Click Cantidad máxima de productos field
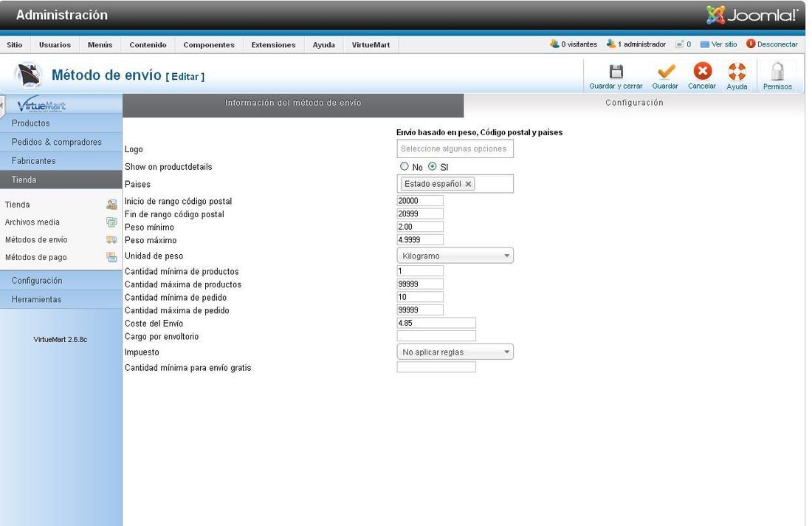The height and width of the screenshot is (526, 812). pos(420,284)
